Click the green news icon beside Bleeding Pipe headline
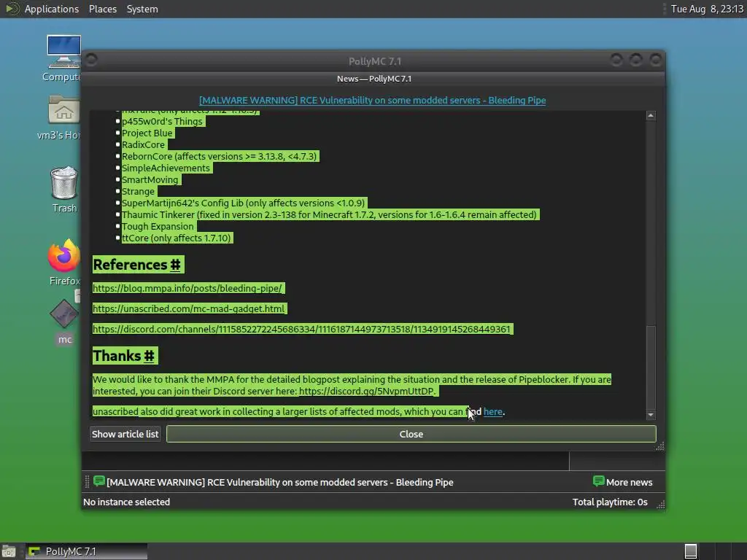 (x=99, y=481)
